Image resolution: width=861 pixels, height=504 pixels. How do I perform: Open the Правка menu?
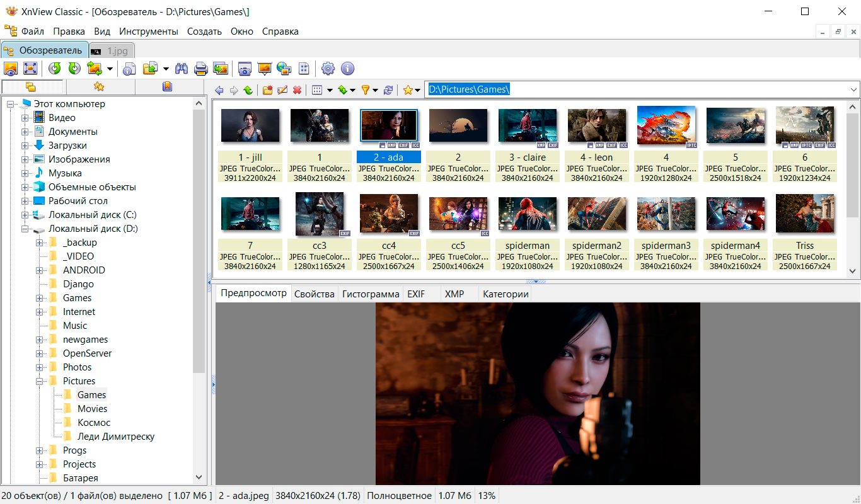pos(69,31)
